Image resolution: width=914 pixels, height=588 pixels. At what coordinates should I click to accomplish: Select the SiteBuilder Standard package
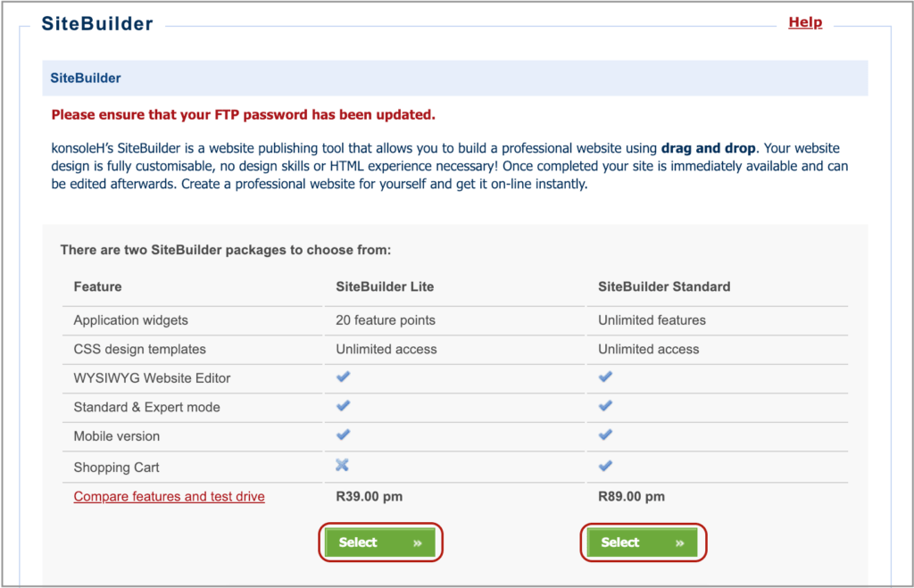[642, 542]
